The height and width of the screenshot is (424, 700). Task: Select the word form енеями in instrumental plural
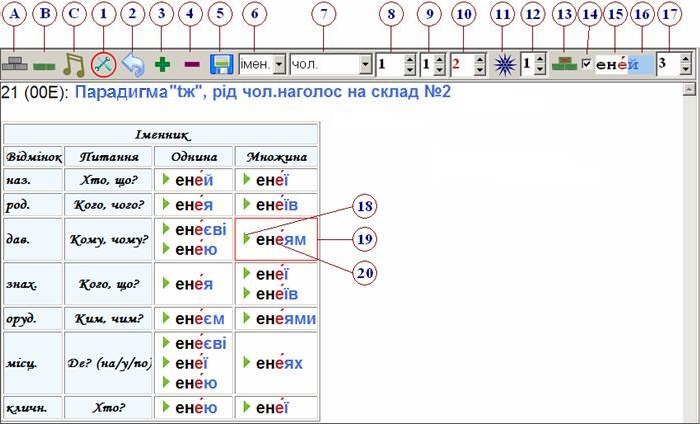point(286,318)
